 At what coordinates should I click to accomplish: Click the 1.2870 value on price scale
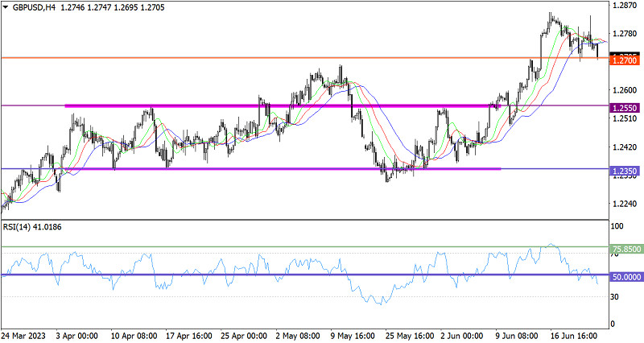pos(623,6)
